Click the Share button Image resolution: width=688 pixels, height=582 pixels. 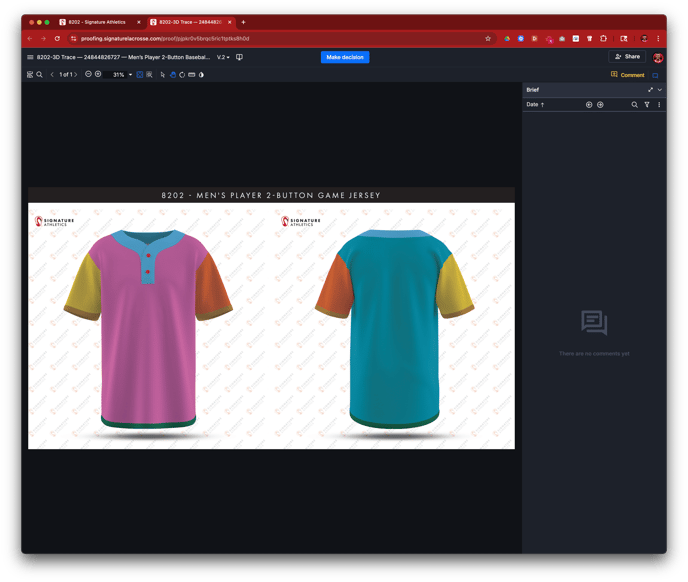coord(627,57)
